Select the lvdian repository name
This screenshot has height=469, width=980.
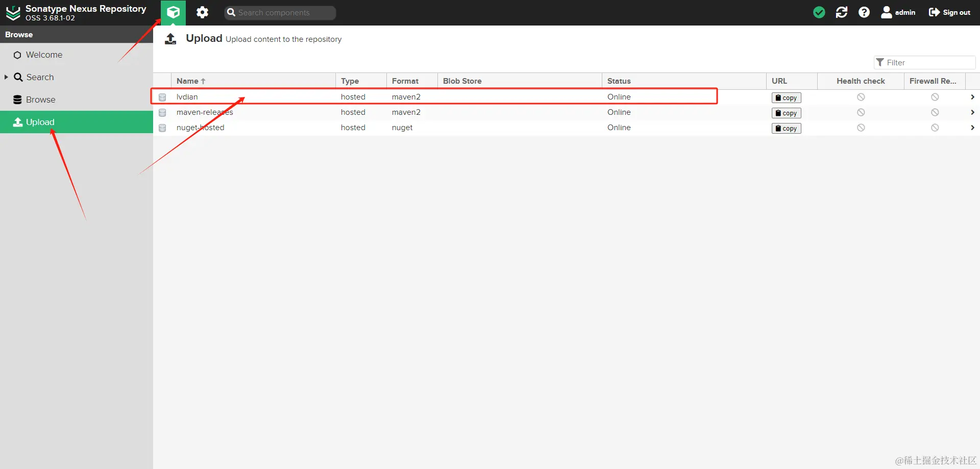tap(187, 97)
